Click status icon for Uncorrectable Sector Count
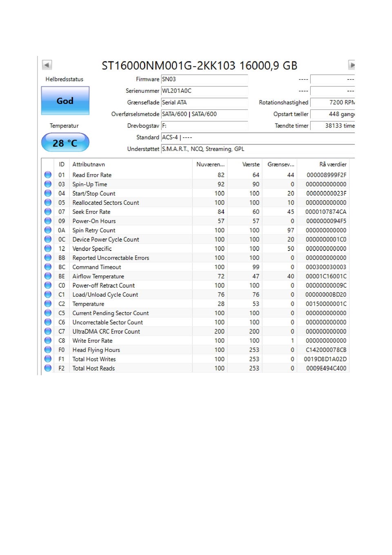 48,322
